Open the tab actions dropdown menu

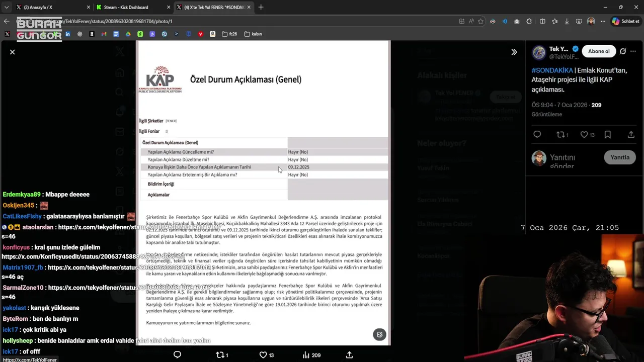(x=6, y=8)
